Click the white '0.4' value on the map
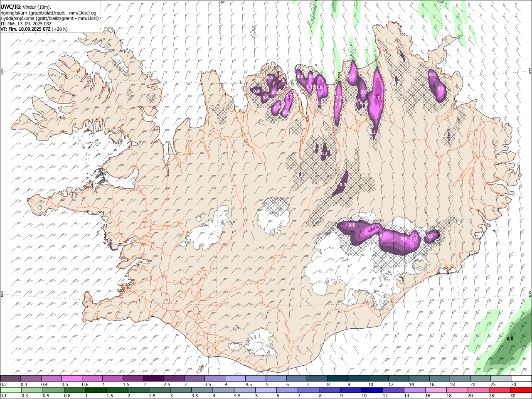 pos(256,91)
